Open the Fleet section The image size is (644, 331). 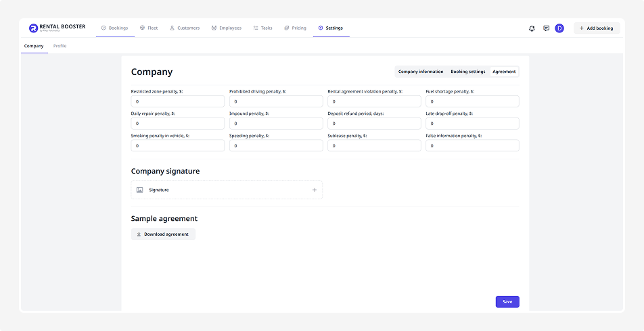click(x=148, y=28)
